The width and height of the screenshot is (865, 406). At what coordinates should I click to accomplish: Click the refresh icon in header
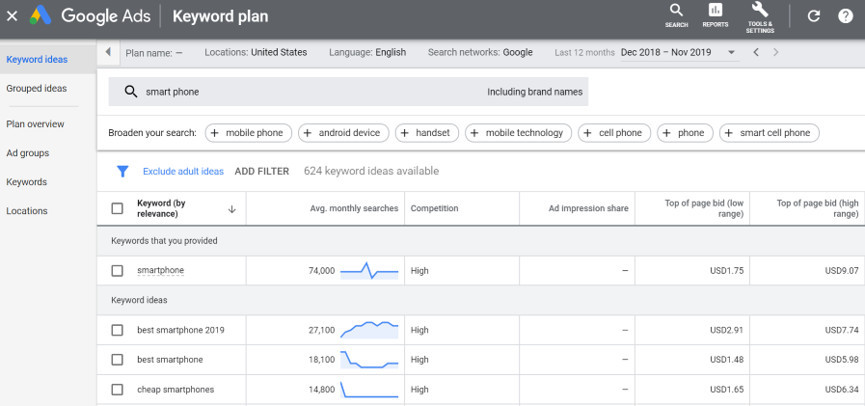813,16
